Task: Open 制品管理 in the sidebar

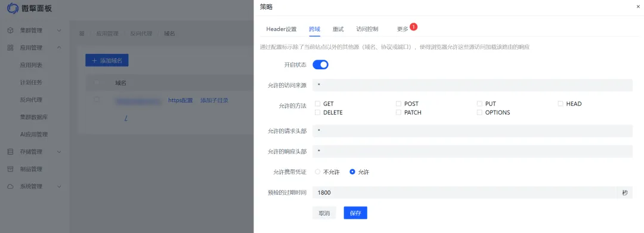Action: 31,169
